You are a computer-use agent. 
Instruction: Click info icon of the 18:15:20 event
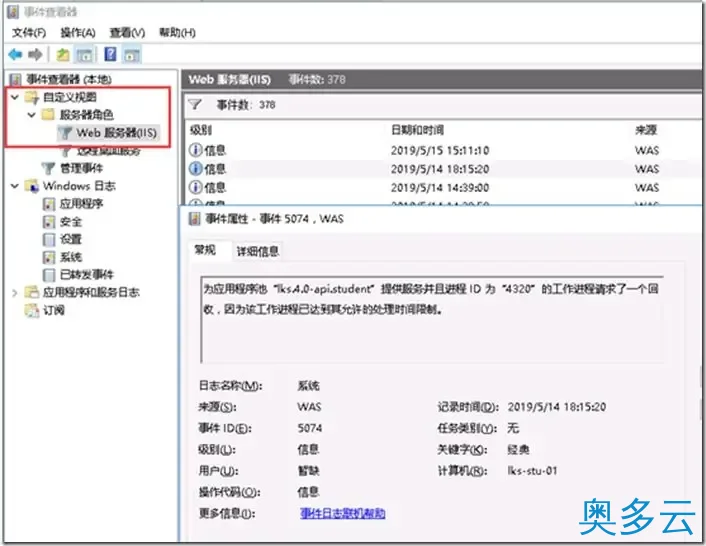click(x=195, y=168)
